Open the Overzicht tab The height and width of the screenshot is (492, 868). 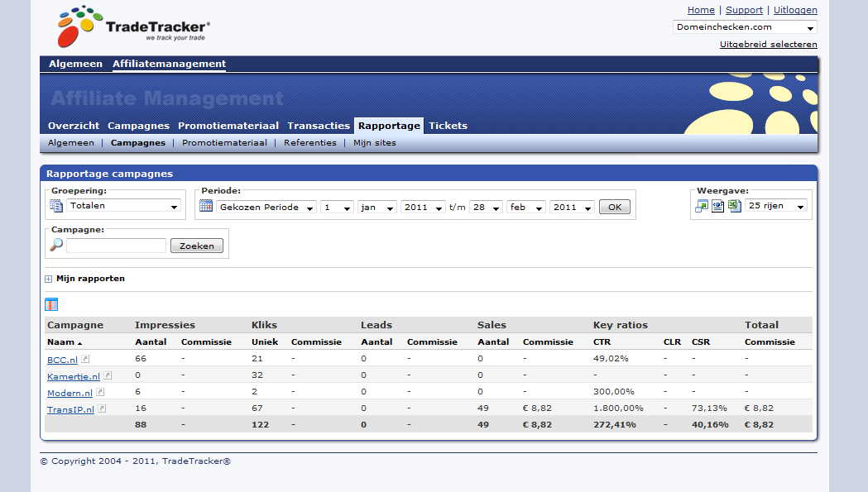(x=74, y=126)
